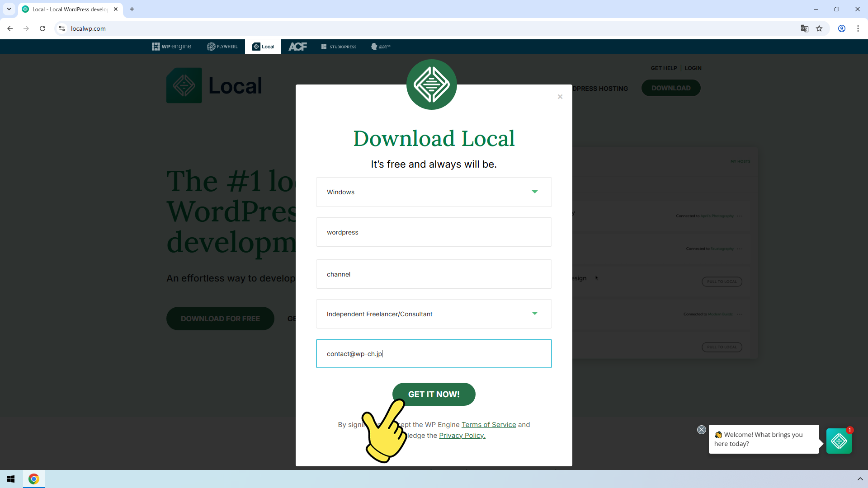Select the Flywheel brand tab
The image size is (868, 488).
(222, 47)
